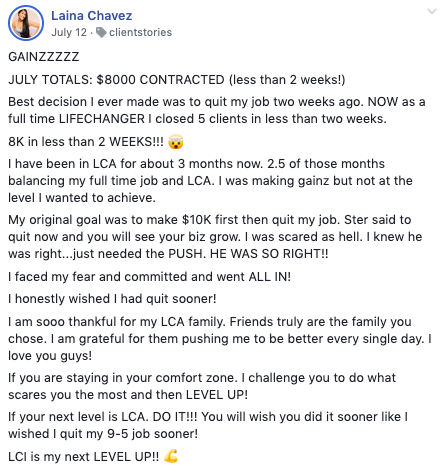440x475 pixels.
Task: Click the exploding head emoji
Action: pyautogui.click(x=176, y=142)
